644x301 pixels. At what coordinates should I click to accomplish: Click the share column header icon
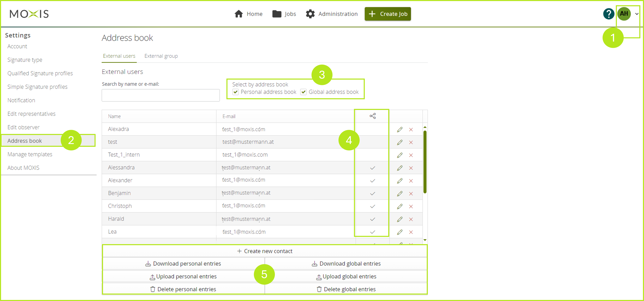click(372, 116)
